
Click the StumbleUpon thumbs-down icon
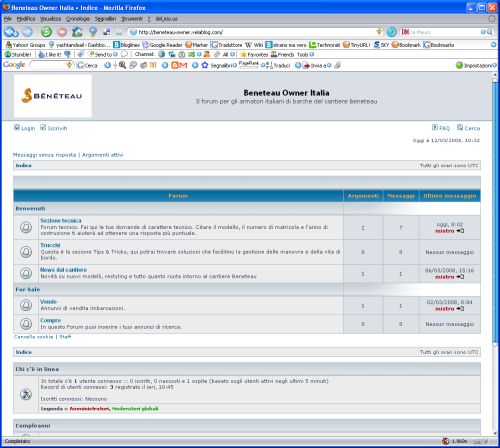click(67, 54)
